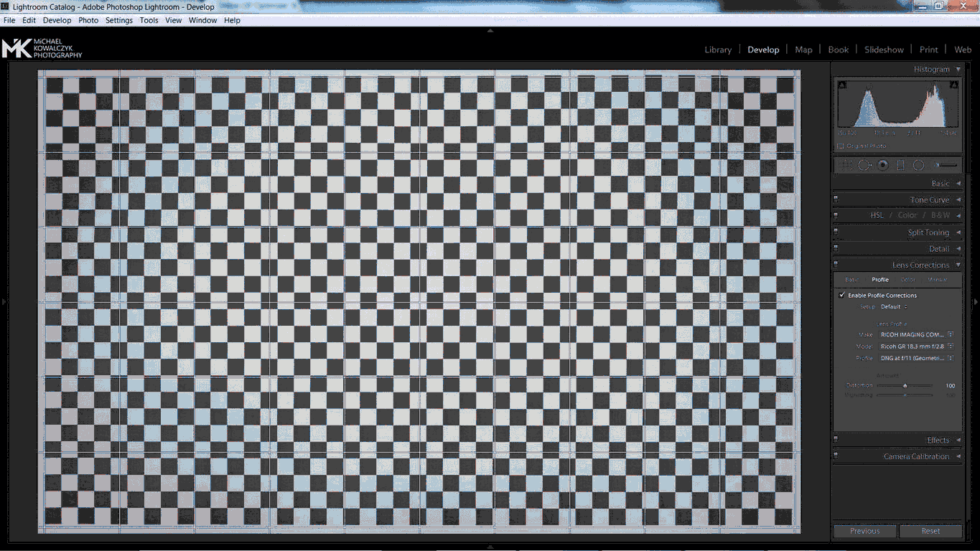Viewport: 980px width, 551px height.
Task: Toggle the Lens Corrections panel switch
Action: [x=836, y=265]
